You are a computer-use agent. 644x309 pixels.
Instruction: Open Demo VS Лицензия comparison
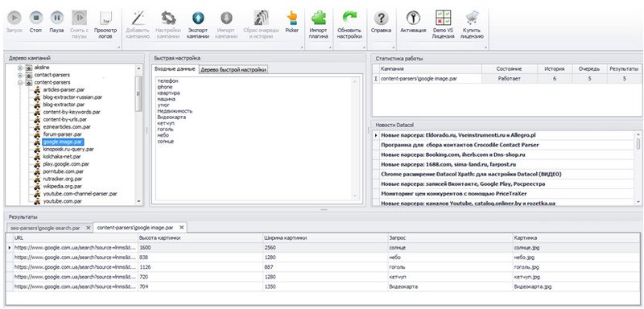[x=444, y=18]
